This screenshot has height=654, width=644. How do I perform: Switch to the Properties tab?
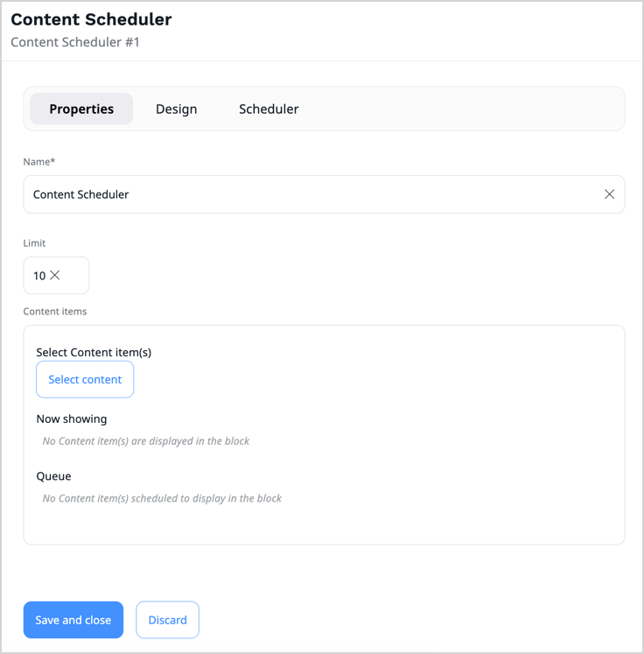[x=81, y=109]
